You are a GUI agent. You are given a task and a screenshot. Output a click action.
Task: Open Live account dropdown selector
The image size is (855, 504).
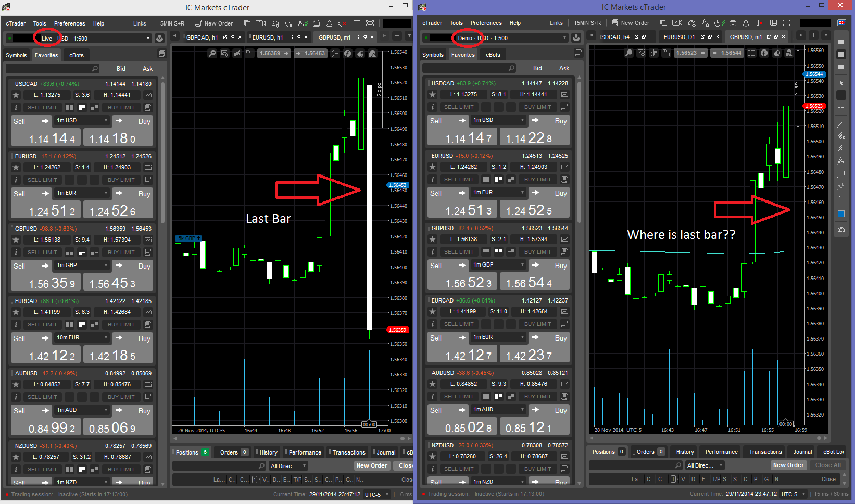point(79,39)
